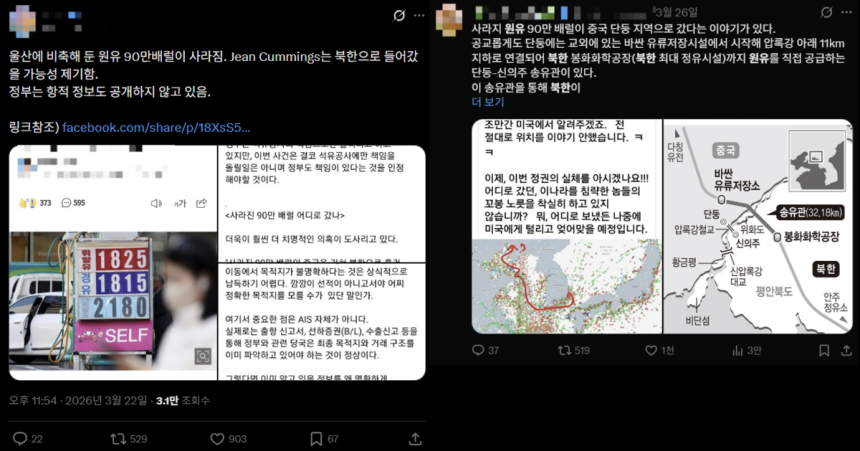
Task: Click reply icon with 37 replies
Action: (478, 350)
